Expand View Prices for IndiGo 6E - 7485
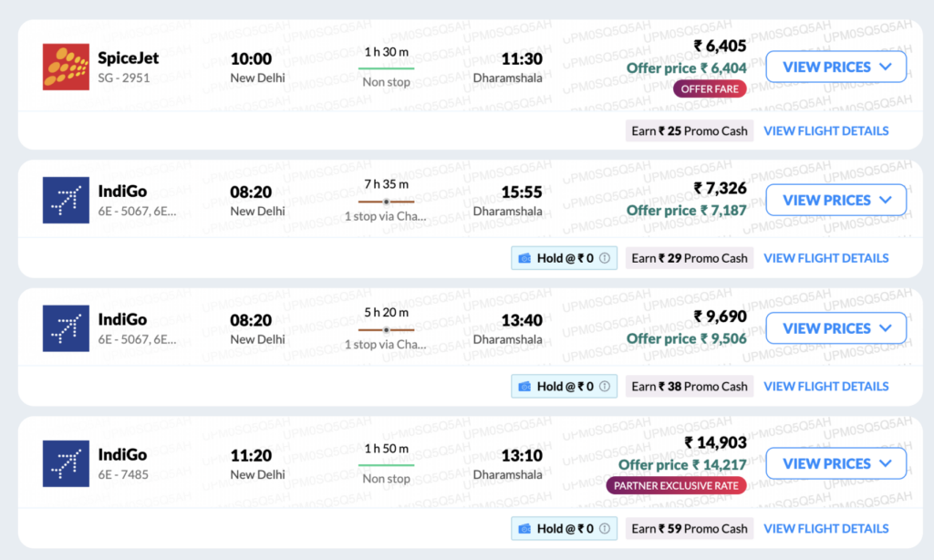This screenshot has width=934, height=560. 835,463
